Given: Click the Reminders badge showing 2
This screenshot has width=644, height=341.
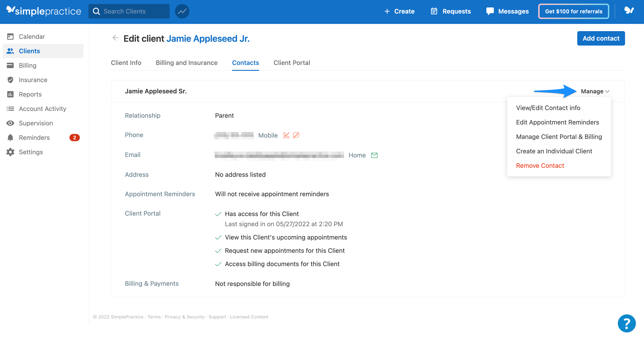Looking at the screenshot, I should (74, 138).
